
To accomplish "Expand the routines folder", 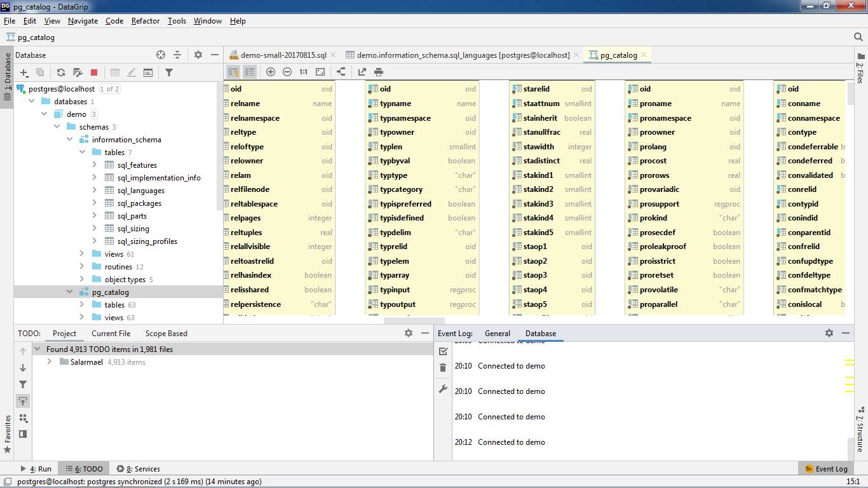I will [x=82, y=267].
